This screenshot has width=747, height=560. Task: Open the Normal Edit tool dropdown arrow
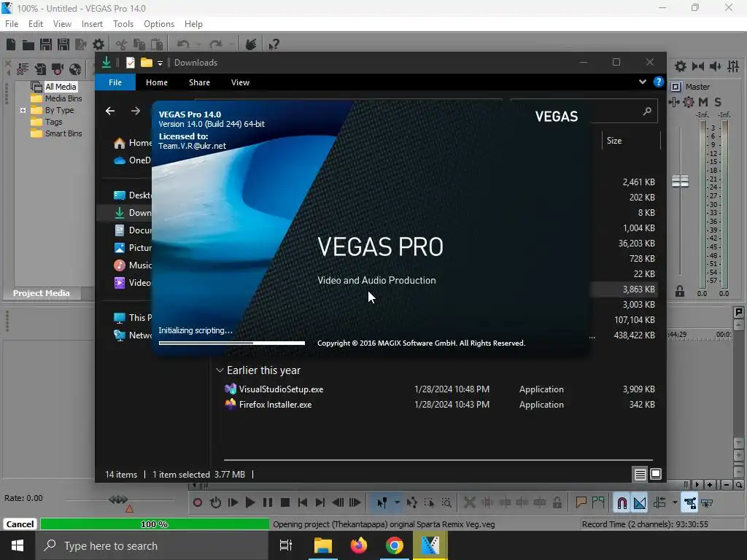(396, 502)
